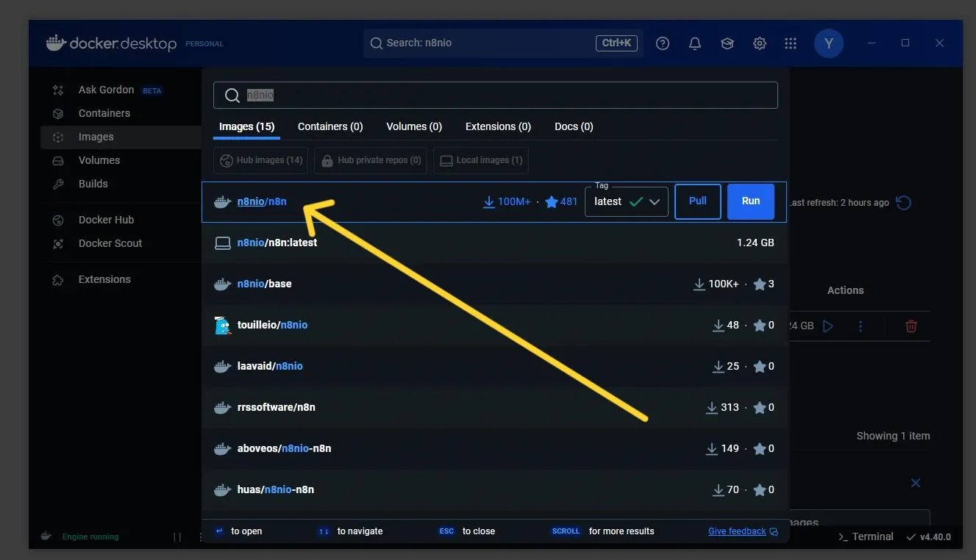Screen dimensions: 976x560
Task: Open the Learning center graduation cap icon
Action: (x=727, y=43)
